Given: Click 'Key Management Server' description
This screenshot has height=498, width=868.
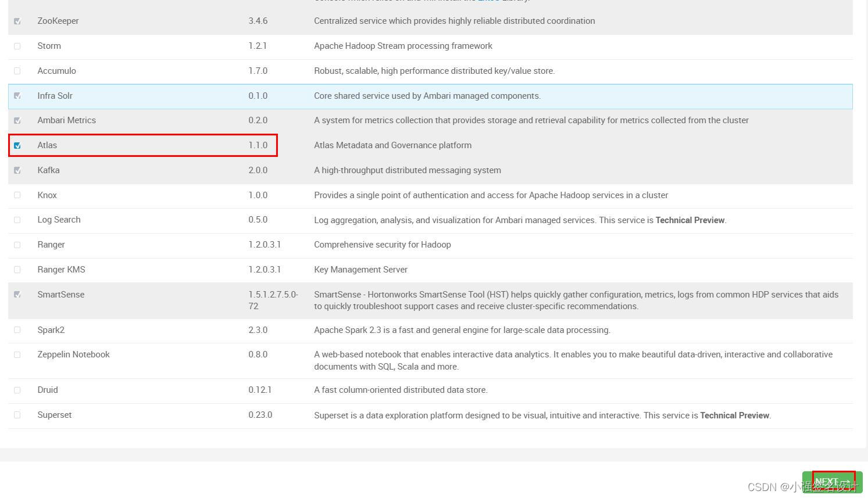Looking at the screenshot, I should (x=361, y=270).
